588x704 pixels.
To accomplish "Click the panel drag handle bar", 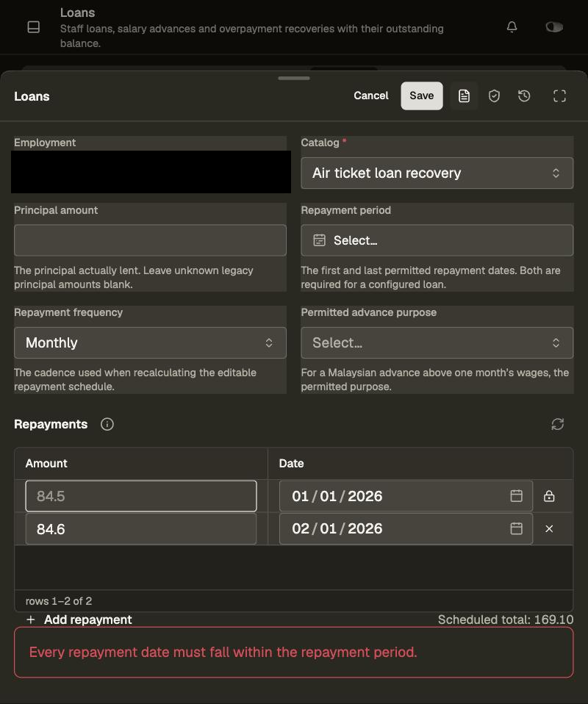I will click(x=294, y=78).
